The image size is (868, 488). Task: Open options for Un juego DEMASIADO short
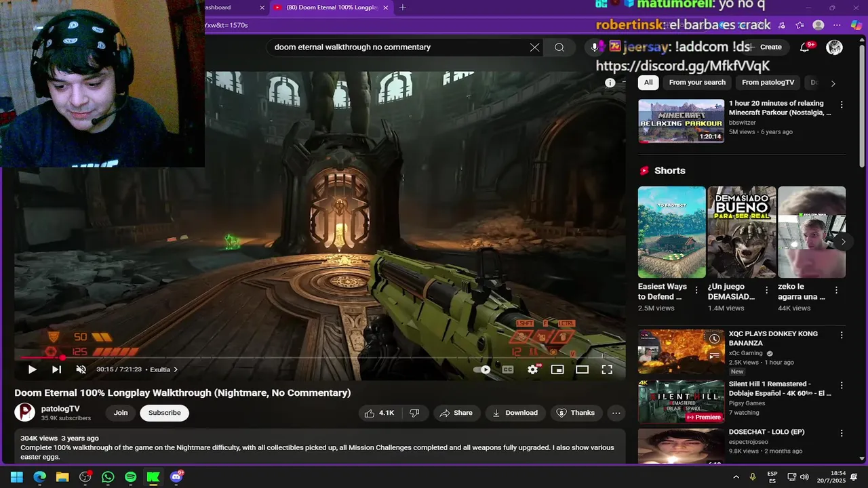[x=766, y=290]
